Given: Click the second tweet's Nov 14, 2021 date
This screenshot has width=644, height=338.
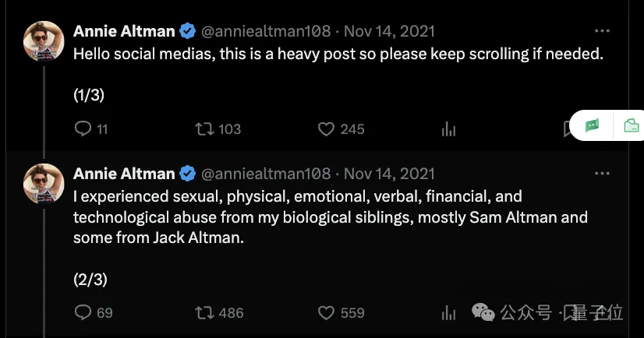Looking at the screenshot, I should 390,173.
